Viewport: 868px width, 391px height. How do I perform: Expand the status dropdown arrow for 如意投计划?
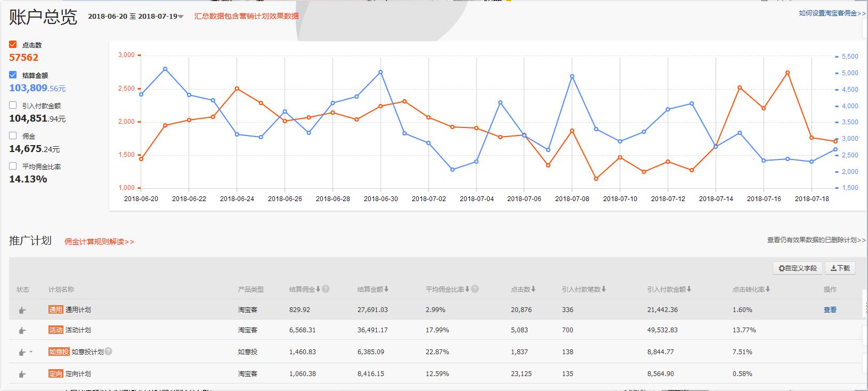(x=31, y=352)
